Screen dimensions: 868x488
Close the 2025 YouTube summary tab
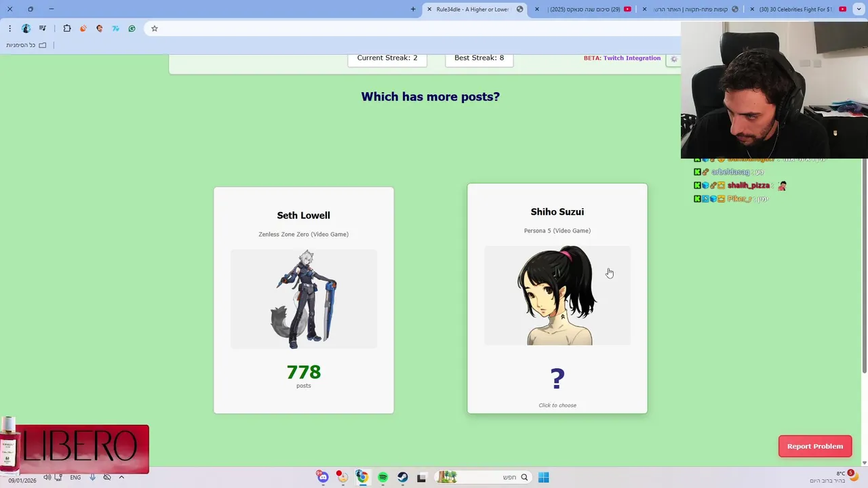[538, 9]
